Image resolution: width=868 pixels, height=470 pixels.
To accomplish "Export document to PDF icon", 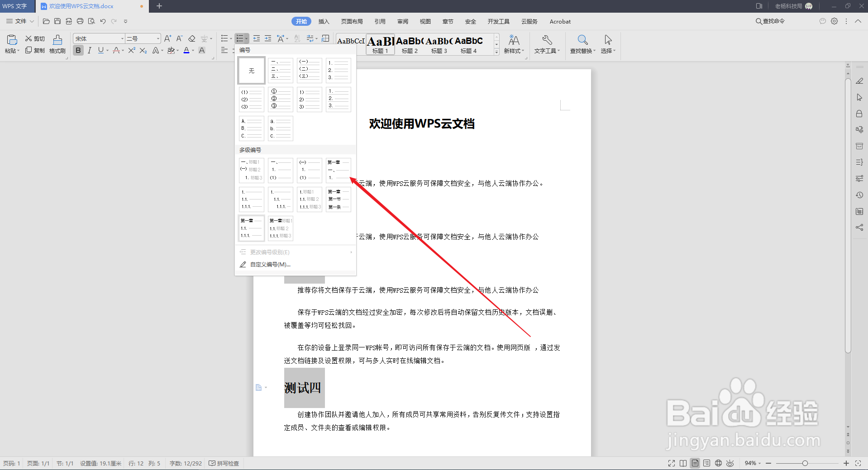I will [x=69, y=21].
